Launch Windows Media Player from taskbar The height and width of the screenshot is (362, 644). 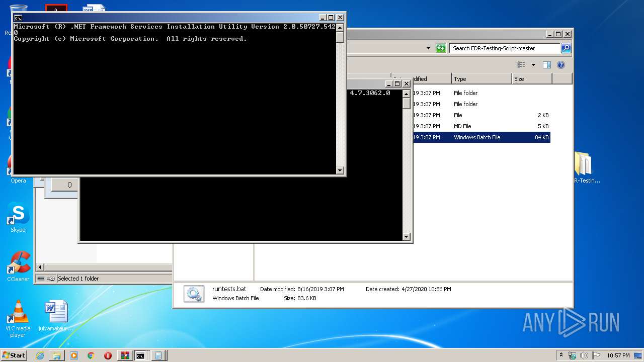coord(74,355)
